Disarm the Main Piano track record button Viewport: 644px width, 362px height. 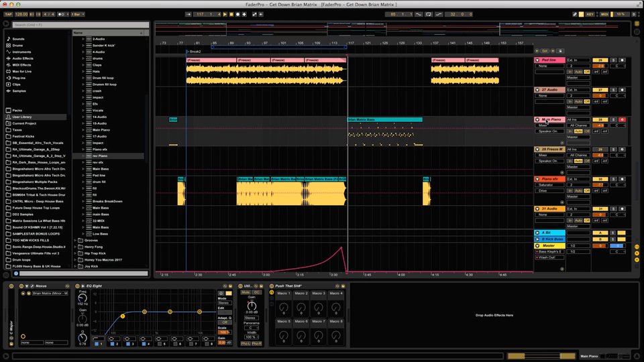(x=622, y=120)
